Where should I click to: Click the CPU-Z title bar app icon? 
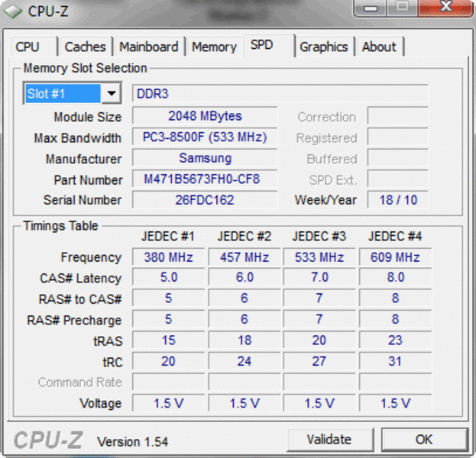point(13,11)
